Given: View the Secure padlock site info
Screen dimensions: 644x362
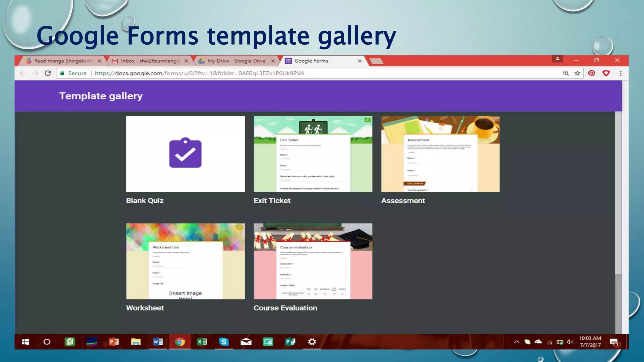Looking at the screenshot, I should coord(73,73).
